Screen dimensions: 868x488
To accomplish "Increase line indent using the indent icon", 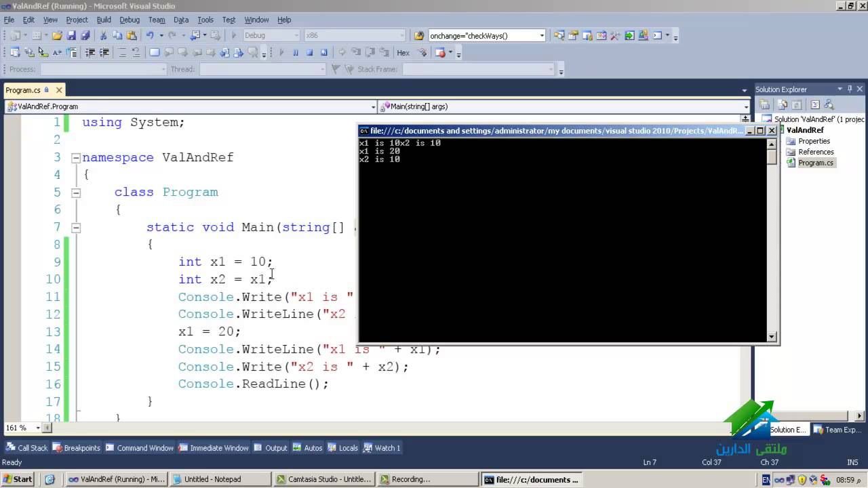I will click(x=104, y=52).
